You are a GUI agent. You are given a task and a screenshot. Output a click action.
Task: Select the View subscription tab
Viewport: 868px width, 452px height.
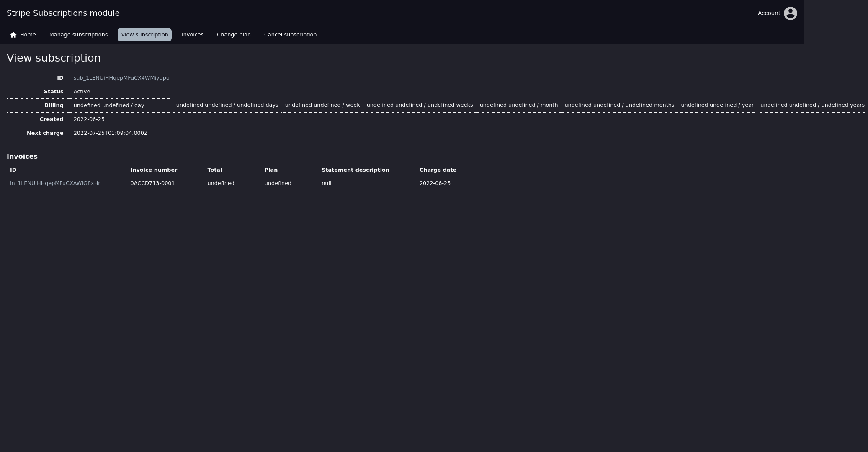(144, 35)
